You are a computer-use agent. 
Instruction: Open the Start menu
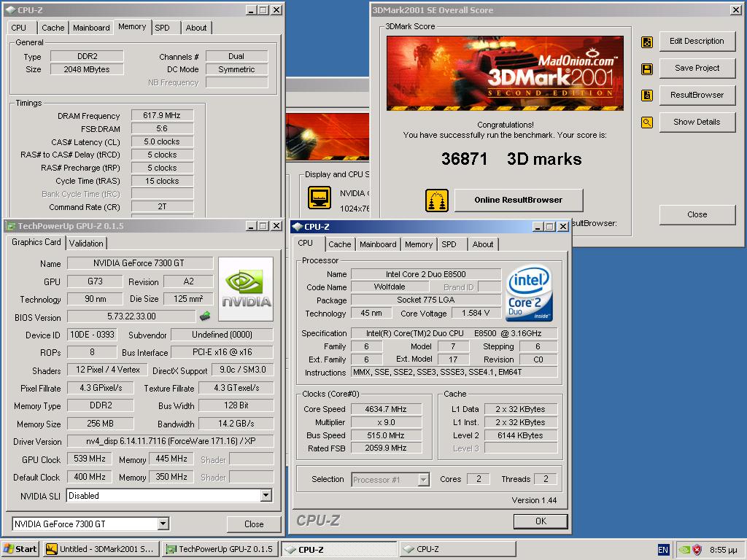20,549
